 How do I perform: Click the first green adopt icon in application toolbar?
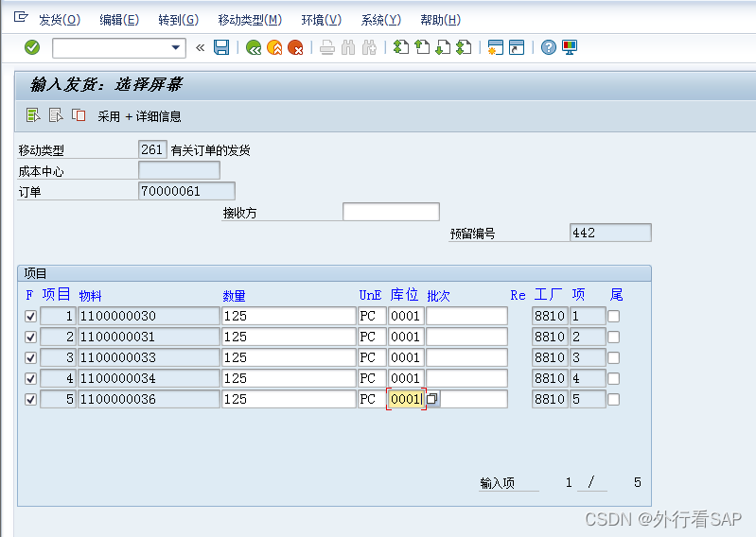pos(33,115)
